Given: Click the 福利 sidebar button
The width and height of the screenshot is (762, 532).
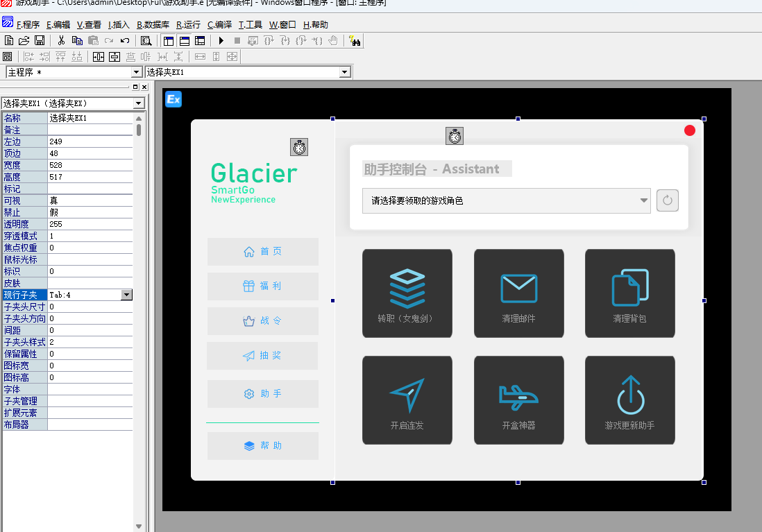Looking at the screenshot, I should [x=263, y=286].
